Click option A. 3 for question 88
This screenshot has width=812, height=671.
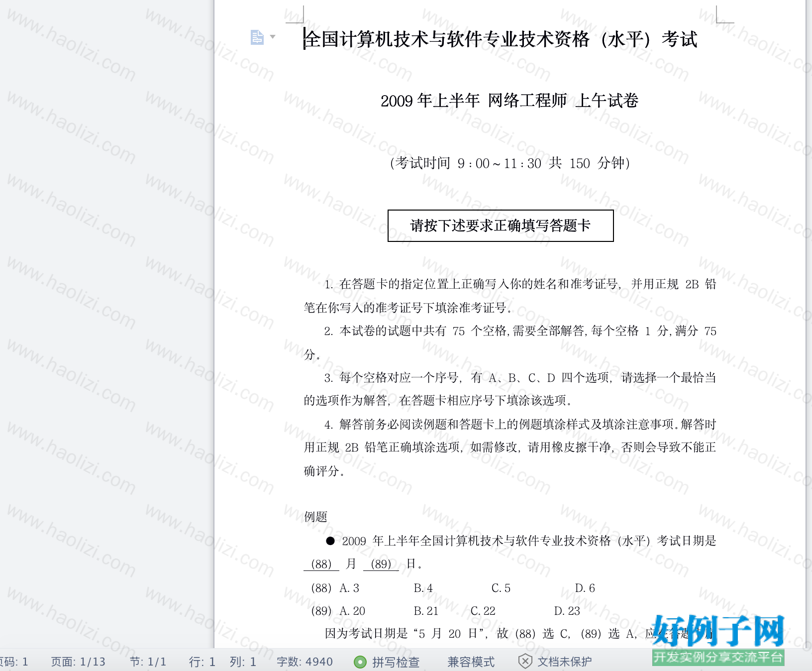point(349,588)
